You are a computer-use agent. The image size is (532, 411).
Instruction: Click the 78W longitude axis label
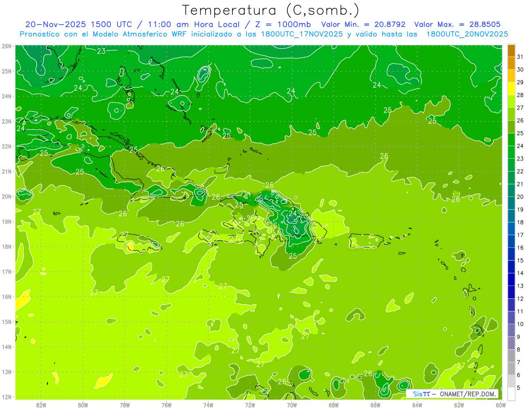coord(125,405)
